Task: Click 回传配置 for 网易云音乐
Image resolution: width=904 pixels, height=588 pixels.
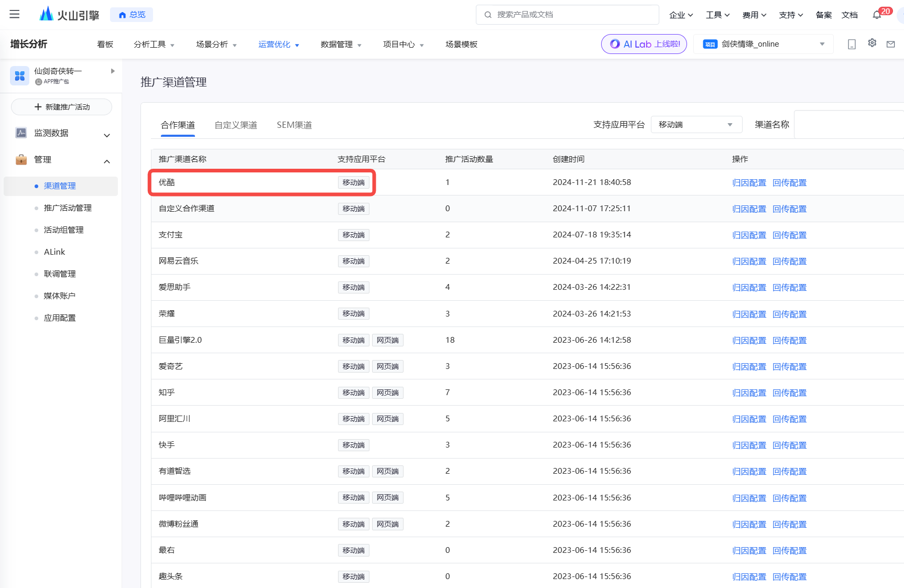Action: click(790, 262)
